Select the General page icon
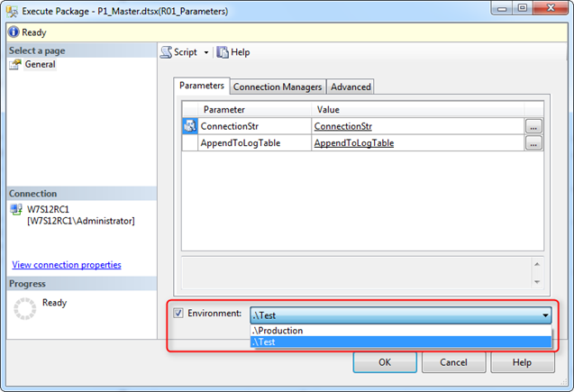This screenshot has width=574, height=392. [16, 65]
